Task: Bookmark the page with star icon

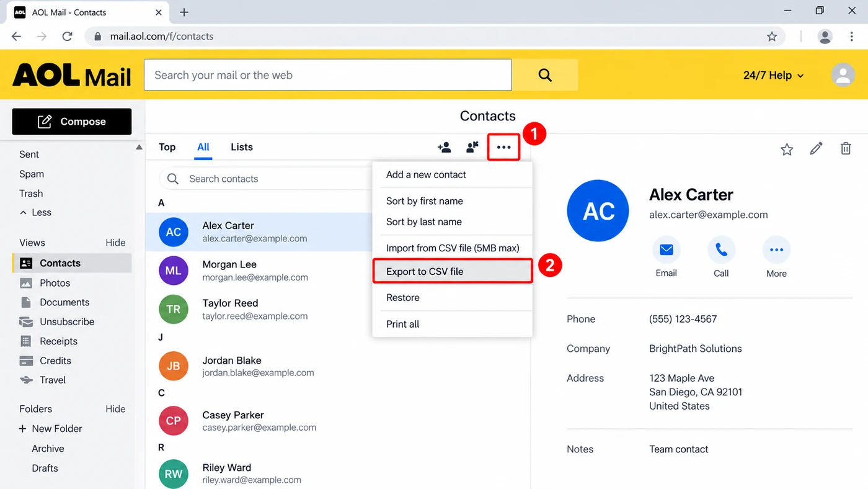Action: click(x=772, y=37)
